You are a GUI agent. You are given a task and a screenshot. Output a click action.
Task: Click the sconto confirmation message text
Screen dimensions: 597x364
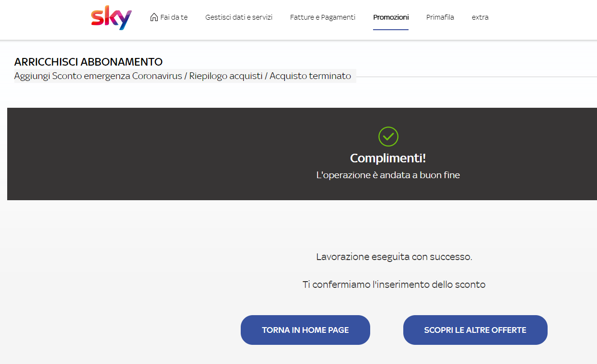pyautogui.click(x=395, y=284)
